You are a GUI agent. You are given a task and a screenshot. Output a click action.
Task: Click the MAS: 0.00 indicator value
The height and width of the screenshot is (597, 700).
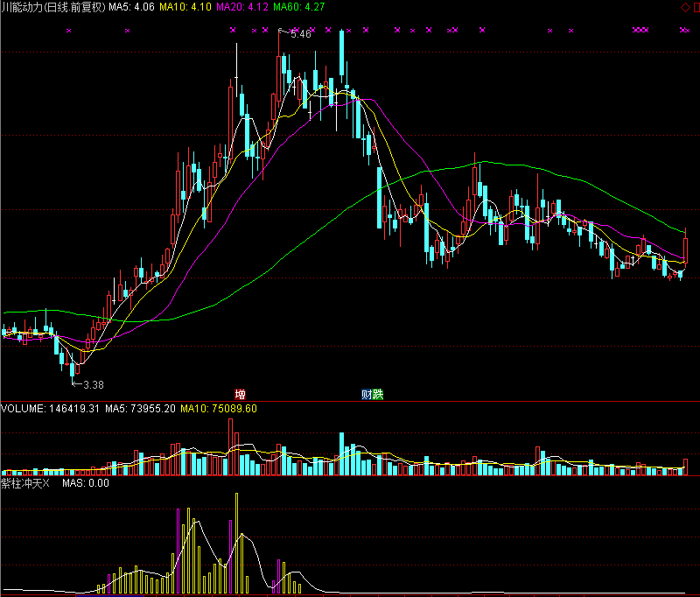point(86,483)
